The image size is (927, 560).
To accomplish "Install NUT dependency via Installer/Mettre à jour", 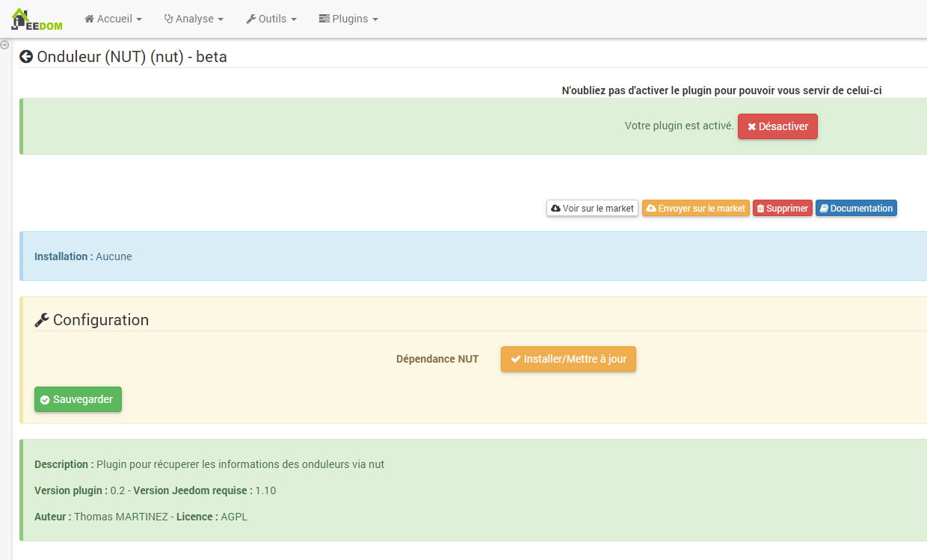I will point(568,359).
